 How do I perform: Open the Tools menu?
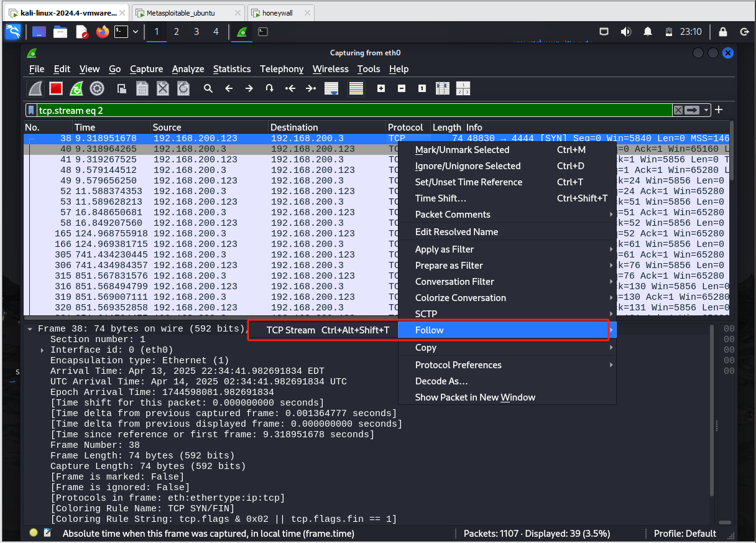pyautogui.click(x=369, y=69)
